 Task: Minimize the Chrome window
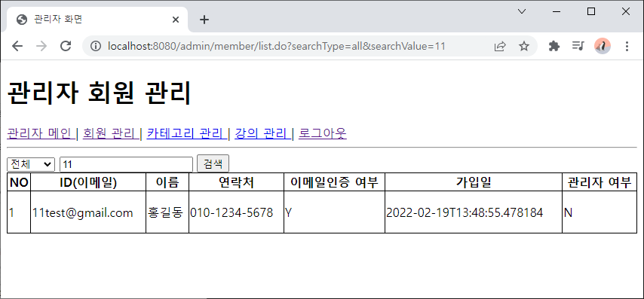click(557, 11)
